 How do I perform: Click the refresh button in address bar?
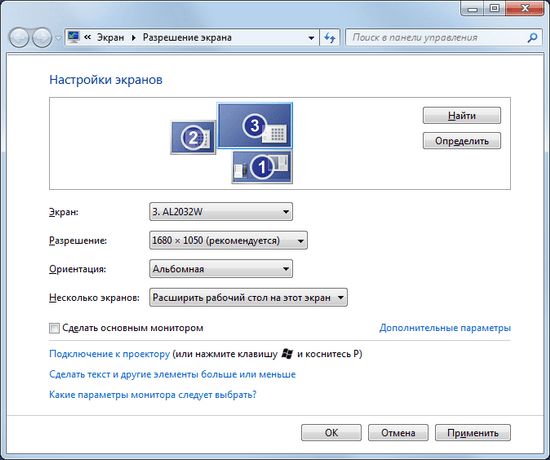pyautogui.click(x=330, y=38)
